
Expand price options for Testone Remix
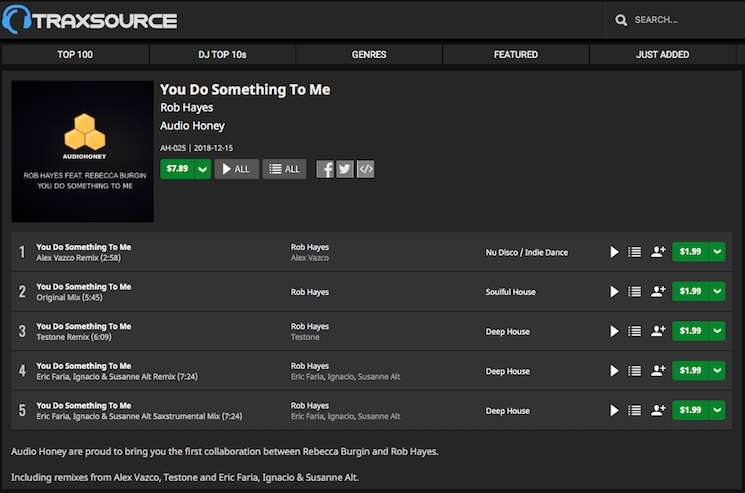(x=717, y=331)
